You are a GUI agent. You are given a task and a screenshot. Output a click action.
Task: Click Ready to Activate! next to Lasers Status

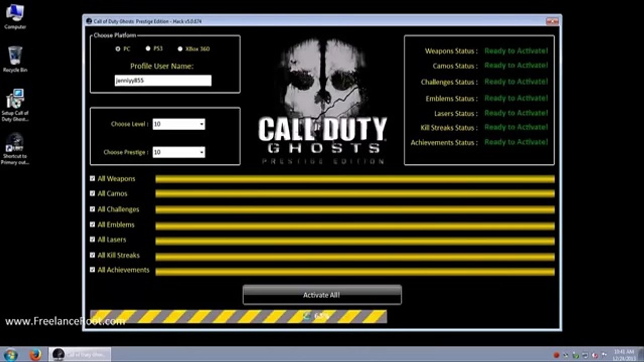tap(516, 113)
